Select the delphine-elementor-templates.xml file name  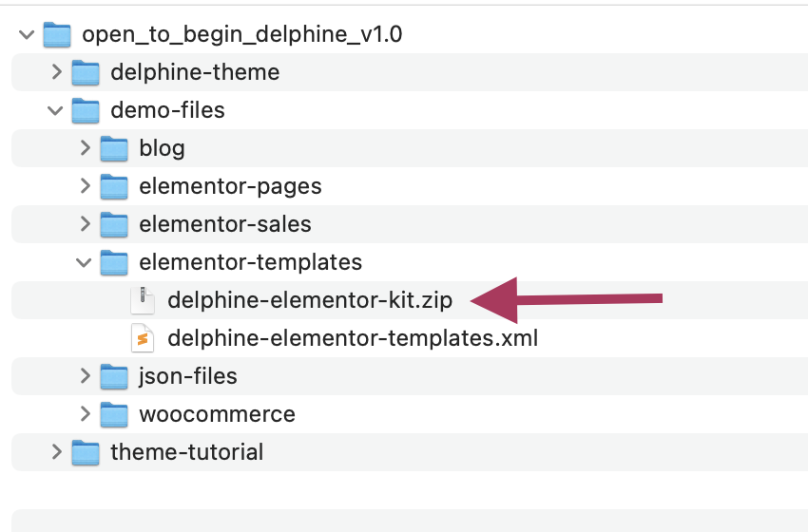tap(353, 338)
